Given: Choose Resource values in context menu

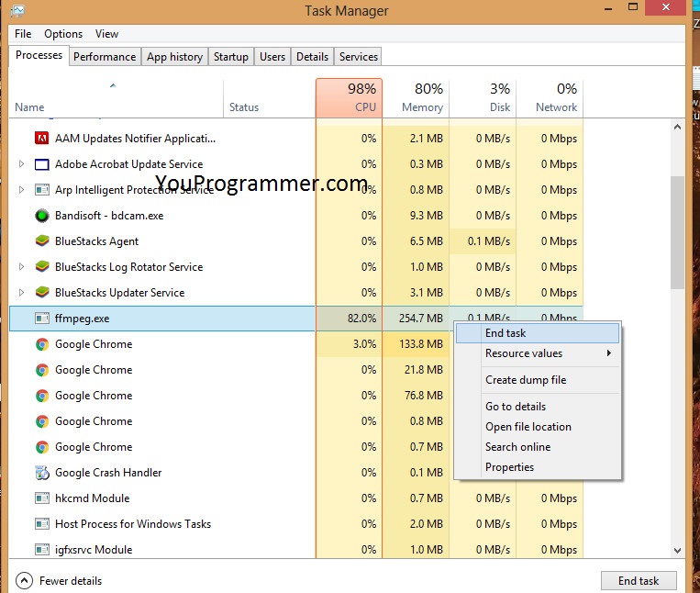Looking at the screenshot, I should (538, 353).
